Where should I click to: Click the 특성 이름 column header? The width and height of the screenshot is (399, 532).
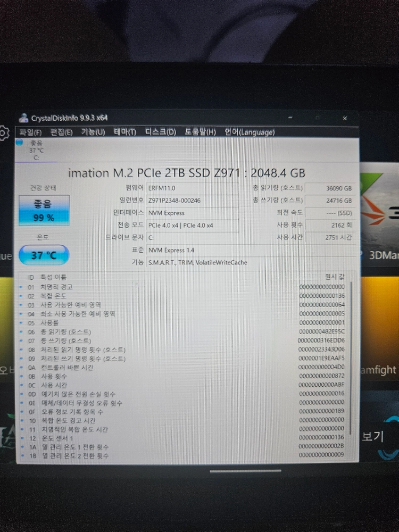[x=53, y=277]
